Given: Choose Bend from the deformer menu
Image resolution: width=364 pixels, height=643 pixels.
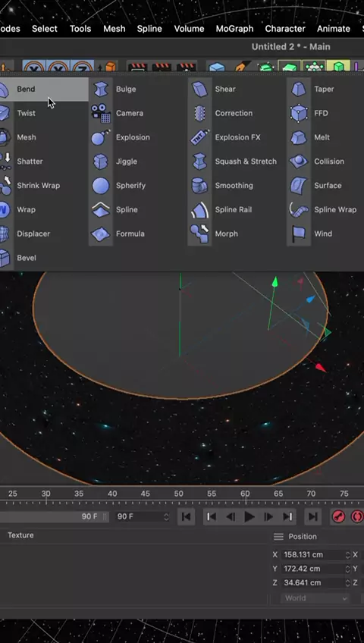Looking at the screenshot, I should [x=44, y=89].
